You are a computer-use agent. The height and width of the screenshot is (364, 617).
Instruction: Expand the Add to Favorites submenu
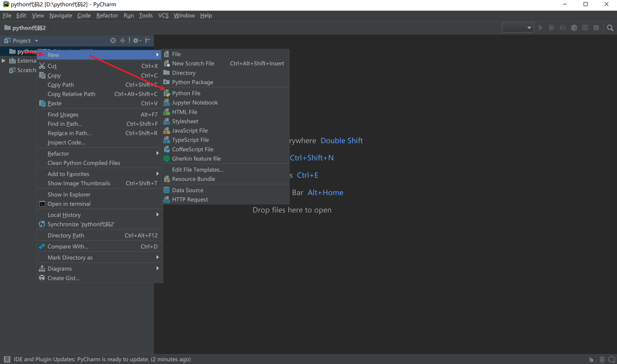pos(158,174)
